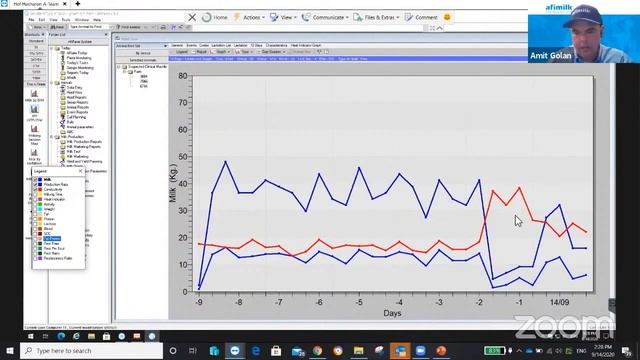Open Google Chrome from the taskbar

click(317, 351)
